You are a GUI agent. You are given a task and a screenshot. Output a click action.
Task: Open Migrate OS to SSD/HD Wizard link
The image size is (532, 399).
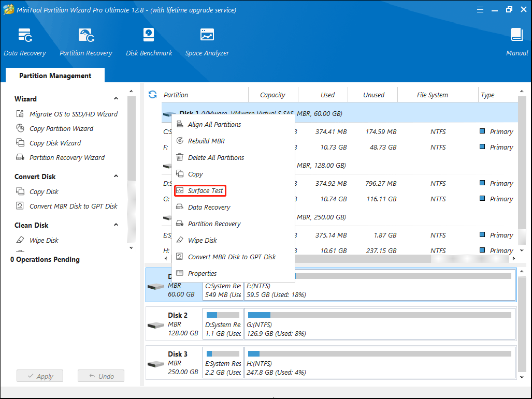pyautogui.click(x=73, y=114)
